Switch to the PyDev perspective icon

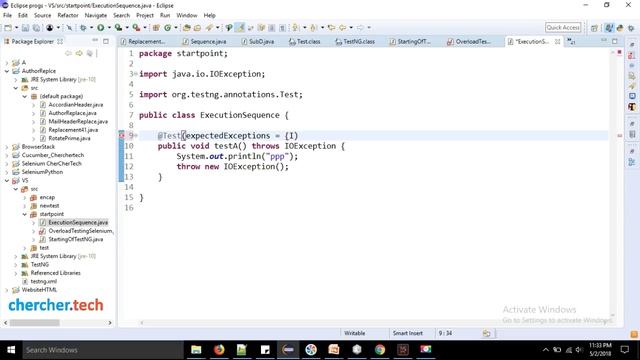coord(620,28)
